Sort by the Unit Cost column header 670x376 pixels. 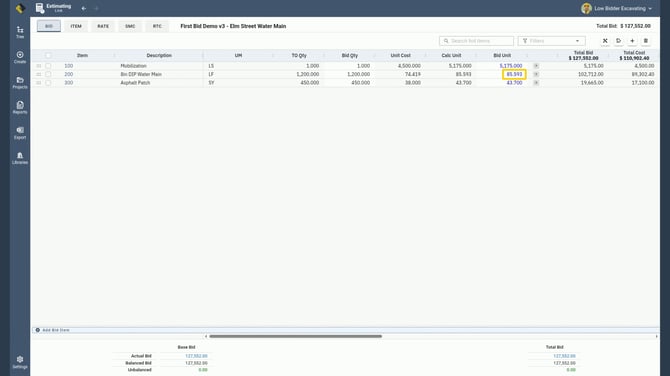pos(400,56)
